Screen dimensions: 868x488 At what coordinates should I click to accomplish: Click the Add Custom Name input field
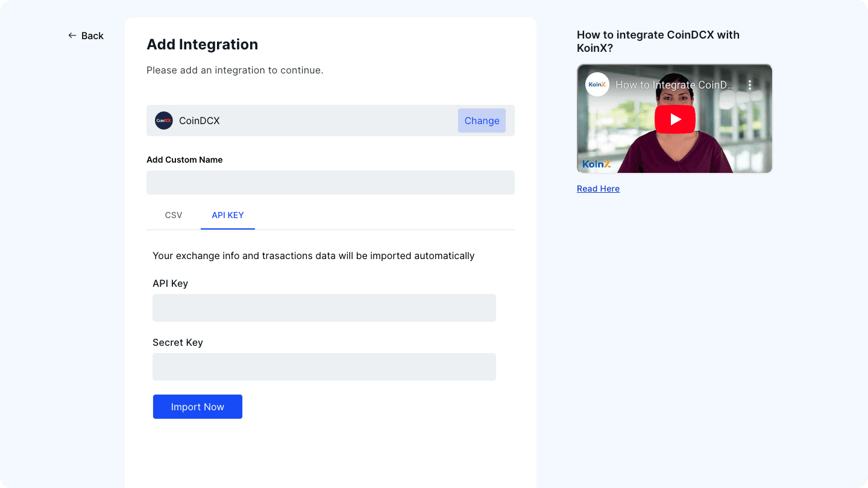click(330, 183)
